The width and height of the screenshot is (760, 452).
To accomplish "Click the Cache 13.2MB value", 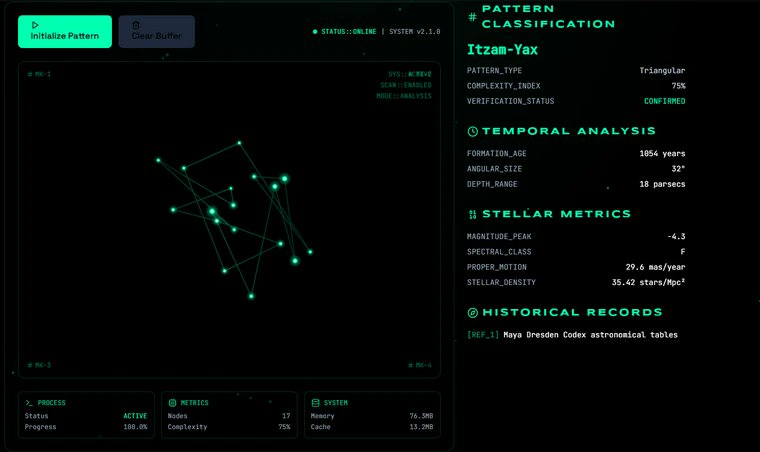I will tap(421, 427).
